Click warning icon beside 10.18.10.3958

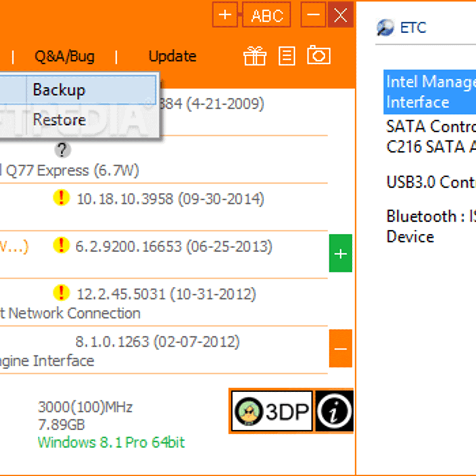pos(61,198)
